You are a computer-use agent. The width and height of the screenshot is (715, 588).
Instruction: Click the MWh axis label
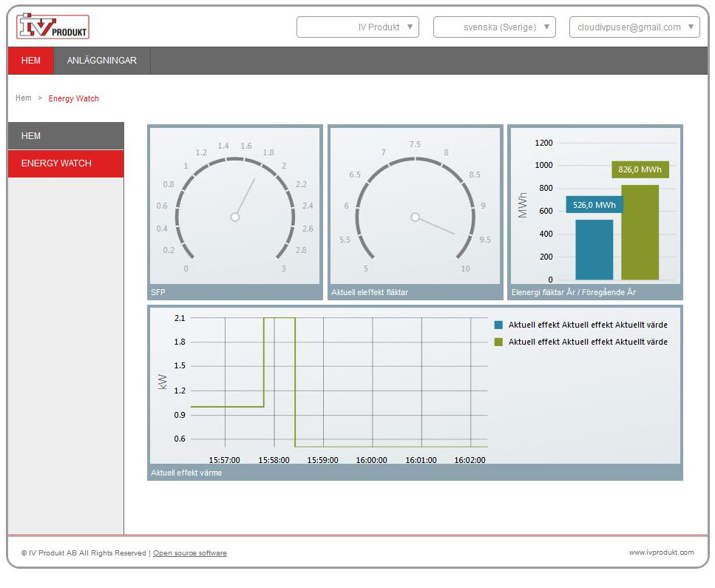(523, 206)
